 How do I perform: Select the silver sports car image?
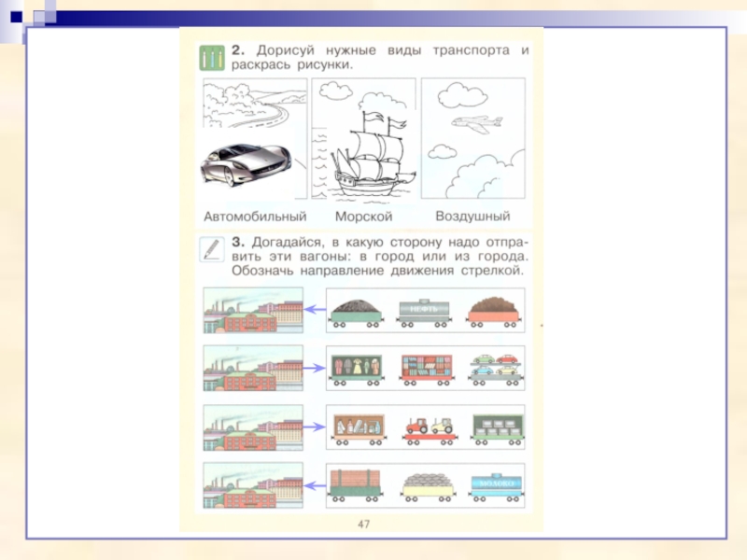246,165
